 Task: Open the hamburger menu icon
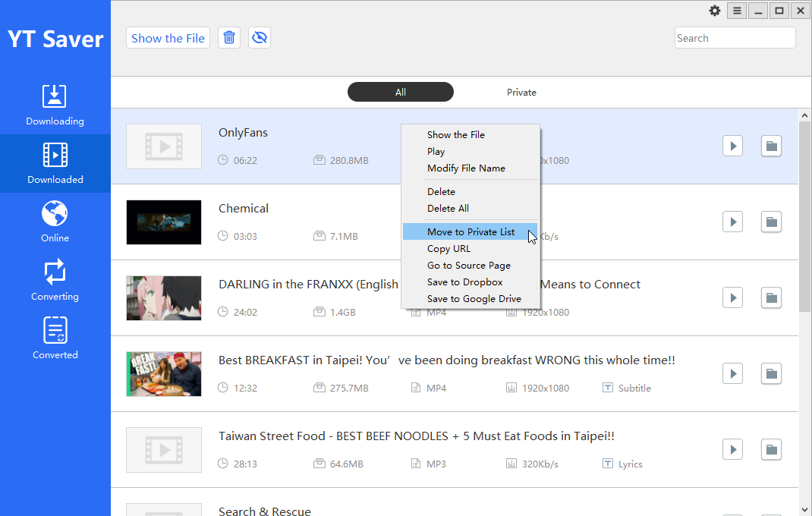tap(737, 11)
